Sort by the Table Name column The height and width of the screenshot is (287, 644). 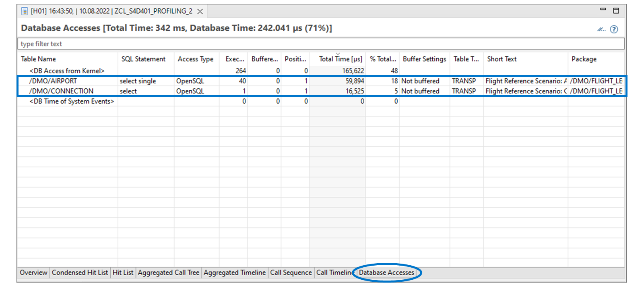click(x=38, y=59)
